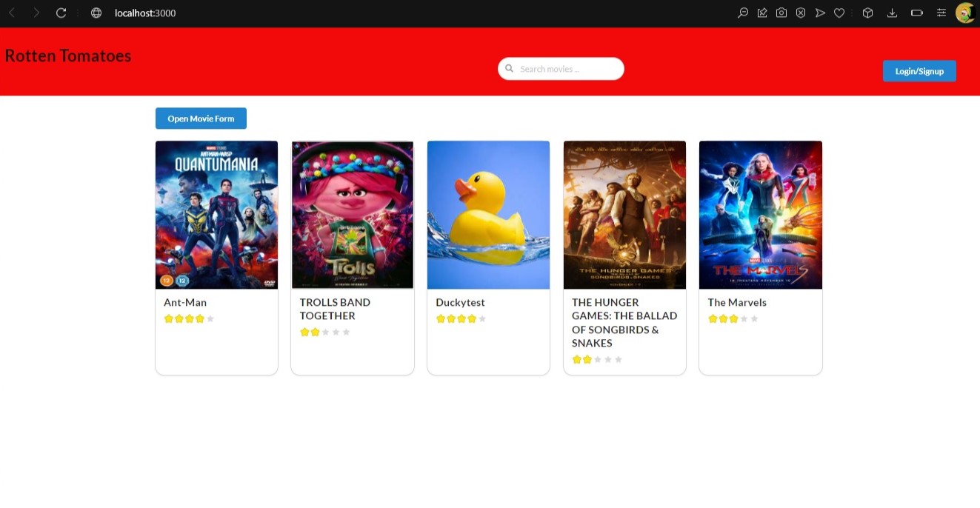The height and width of the screenshot is (508, 980).
Task: Open the Ant-Man Quantumania poster
Action: click(216, 215)
